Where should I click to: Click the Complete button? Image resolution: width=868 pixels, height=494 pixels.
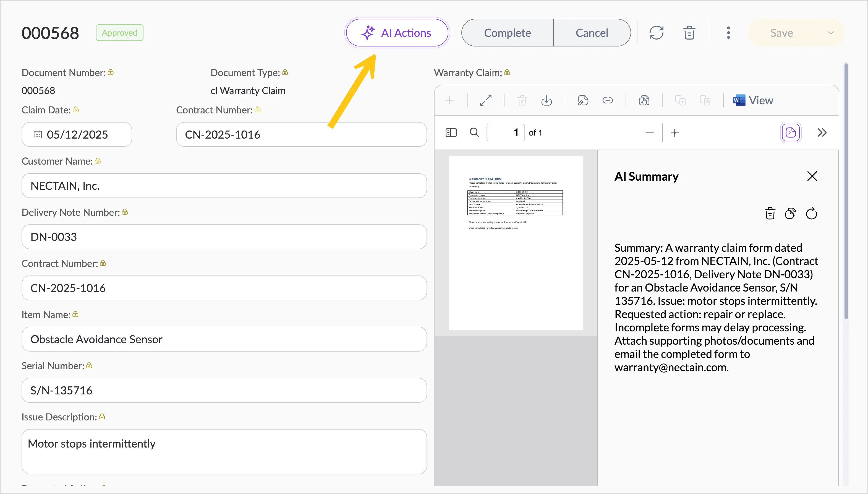coord(507,33)
